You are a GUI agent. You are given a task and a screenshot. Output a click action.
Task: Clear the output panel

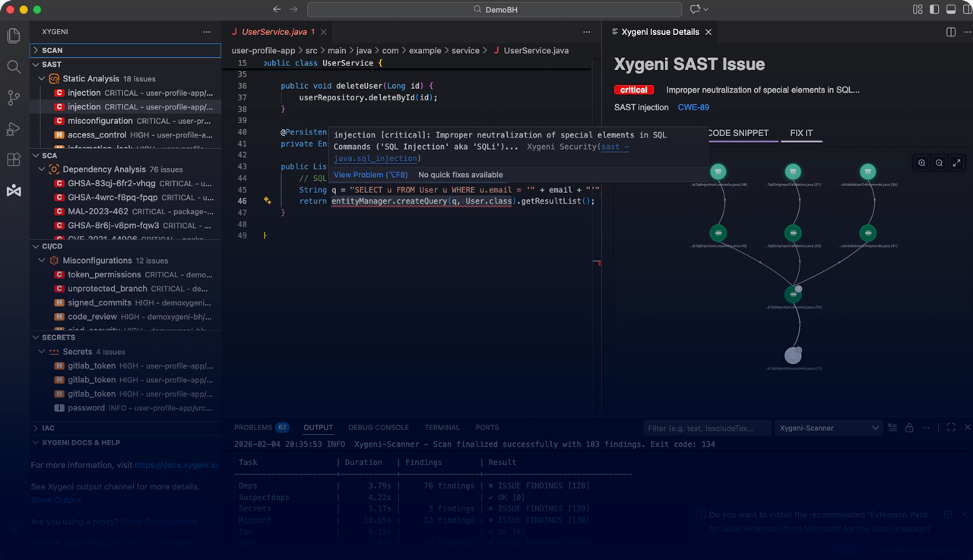click(893, 428)
